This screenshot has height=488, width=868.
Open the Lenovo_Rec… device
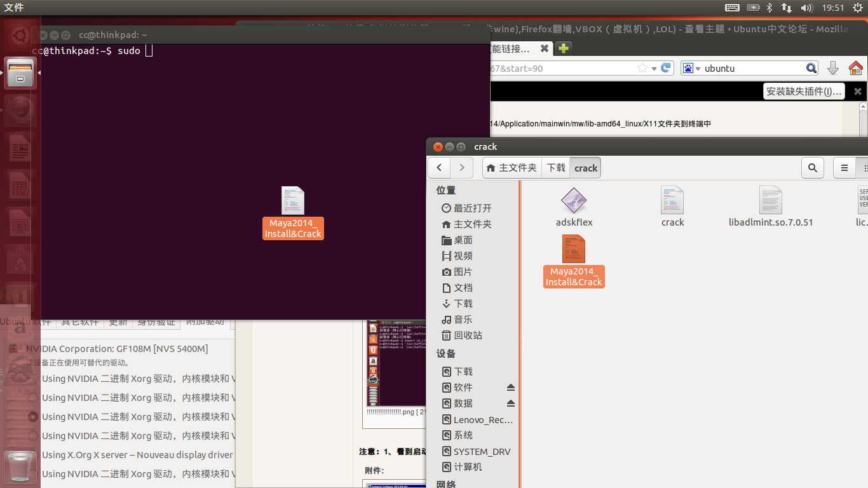[478, 419]
